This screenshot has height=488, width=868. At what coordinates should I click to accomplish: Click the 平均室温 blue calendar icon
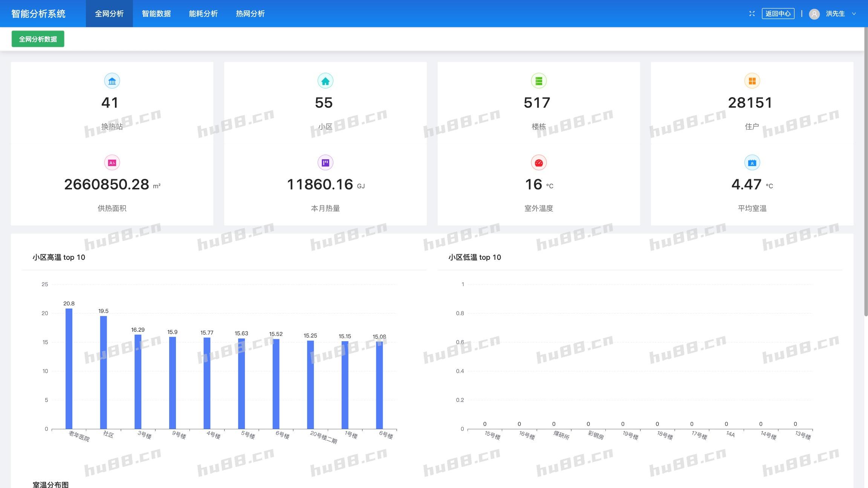click(x=752, y=163)
